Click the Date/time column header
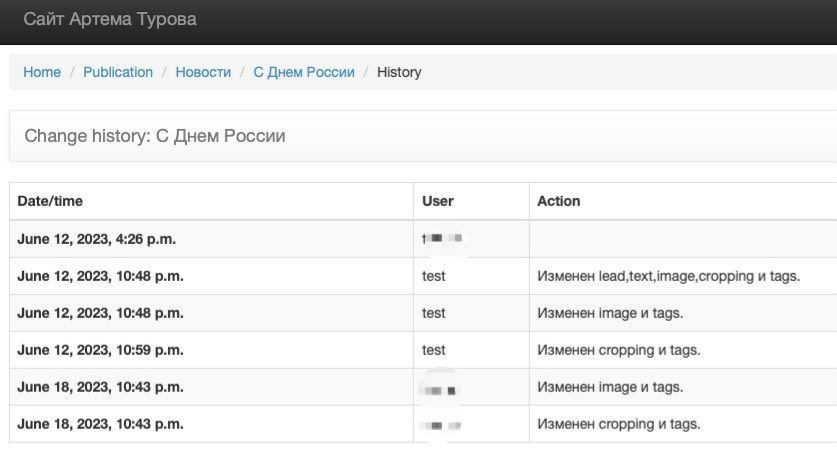 pos(50,201)
